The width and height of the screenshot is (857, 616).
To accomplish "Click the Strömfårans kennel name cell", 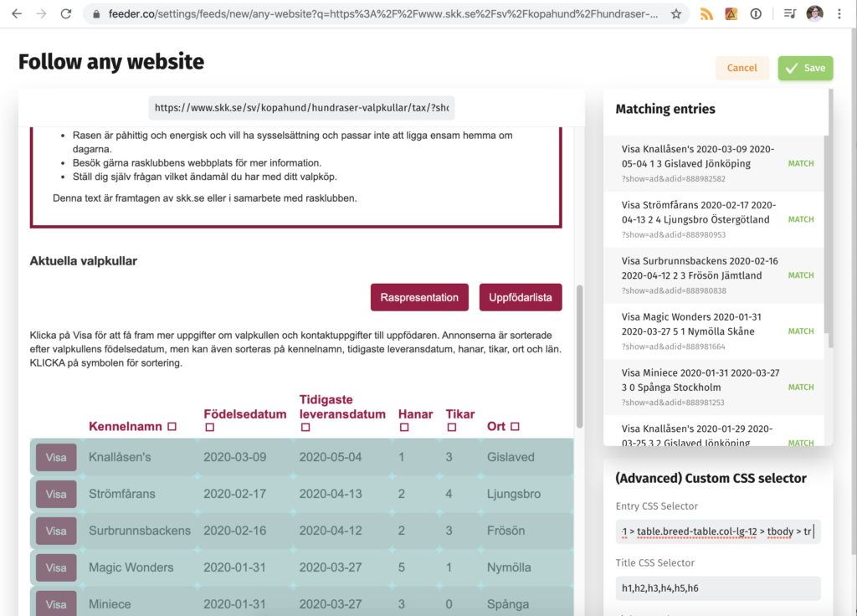I will [122, 494].
